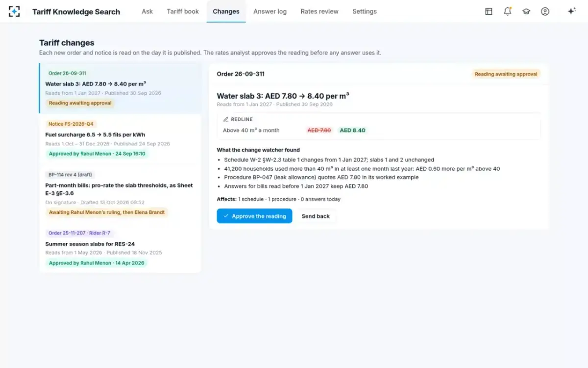The image size is (588, 368).
Task: Open the user account icon
Action: click(545, 11)
